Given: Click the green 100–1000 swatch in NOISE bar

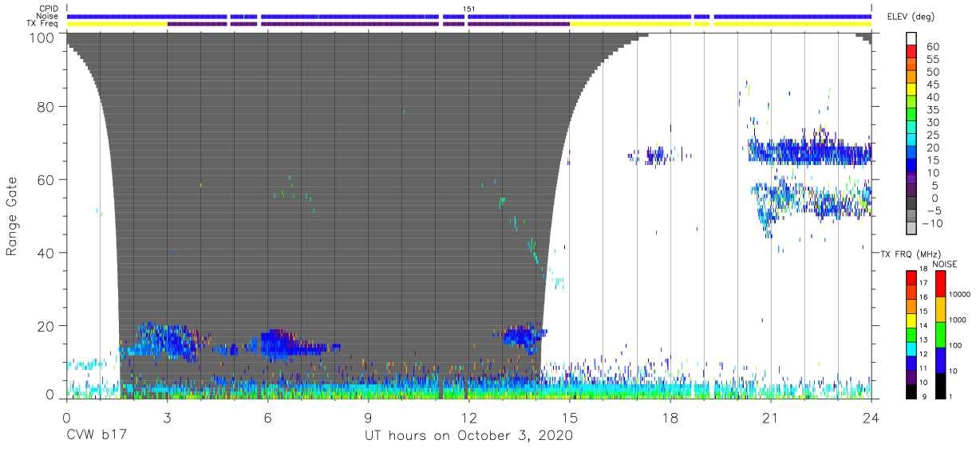Looking at the screenshot, I should tap(941, 334).
